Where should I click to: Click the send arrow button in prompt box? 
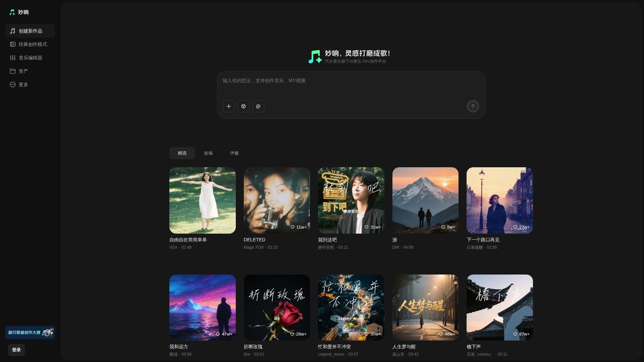click(473, 106)
